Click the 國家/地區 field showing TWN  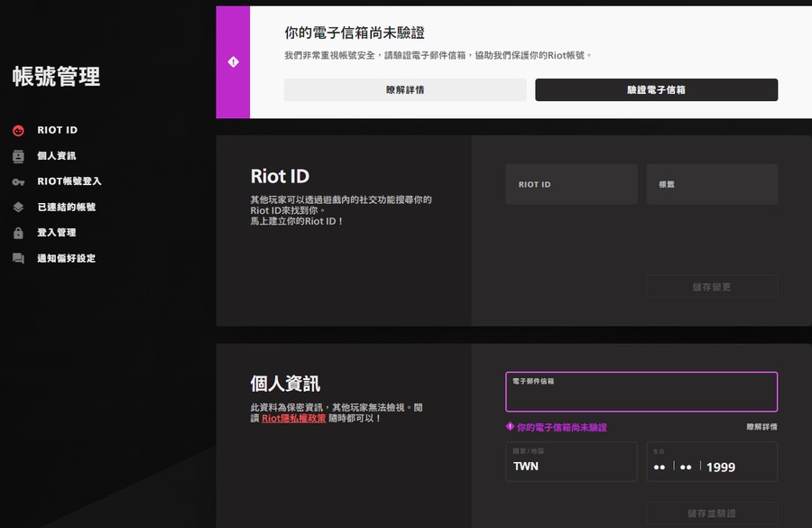pos(571,462)
